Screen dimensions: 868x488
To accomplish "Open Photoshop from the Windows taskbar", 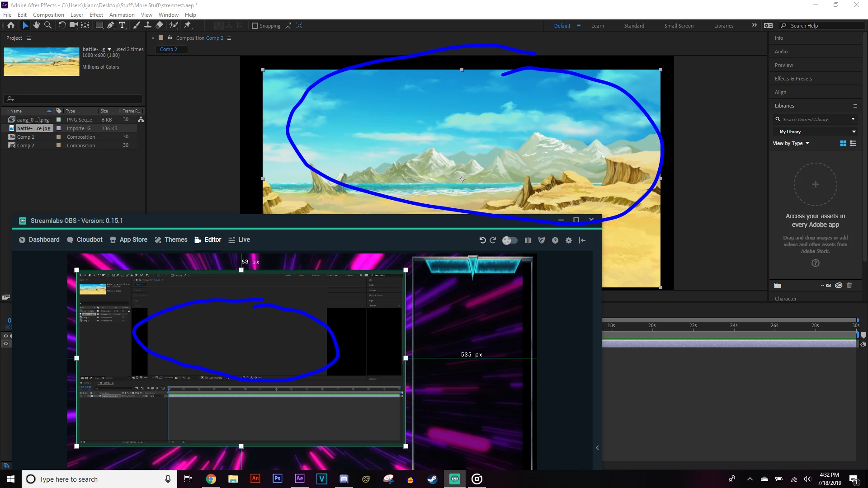I will tap(278, 479).
